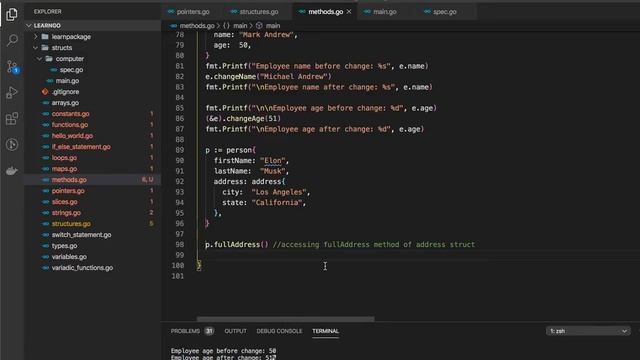
Task: Click e.changeName call on line 82
Action: pos(268,77)
